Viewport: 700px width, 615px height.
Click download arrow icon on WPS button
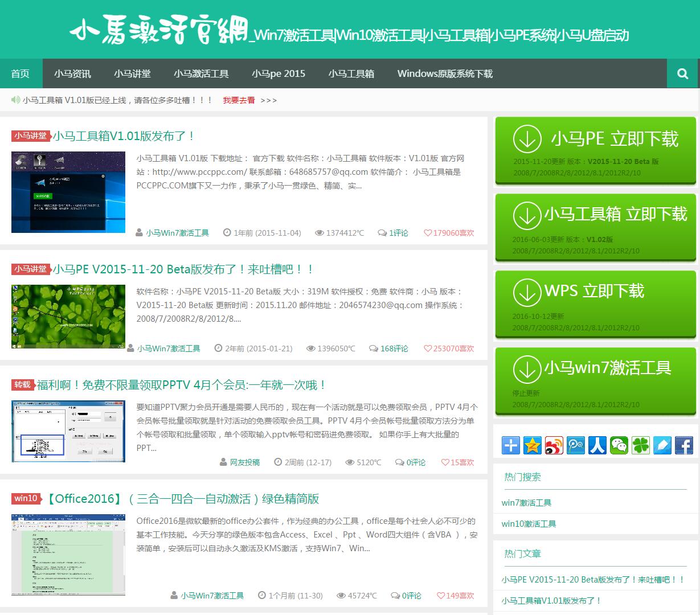pos(527,292)
